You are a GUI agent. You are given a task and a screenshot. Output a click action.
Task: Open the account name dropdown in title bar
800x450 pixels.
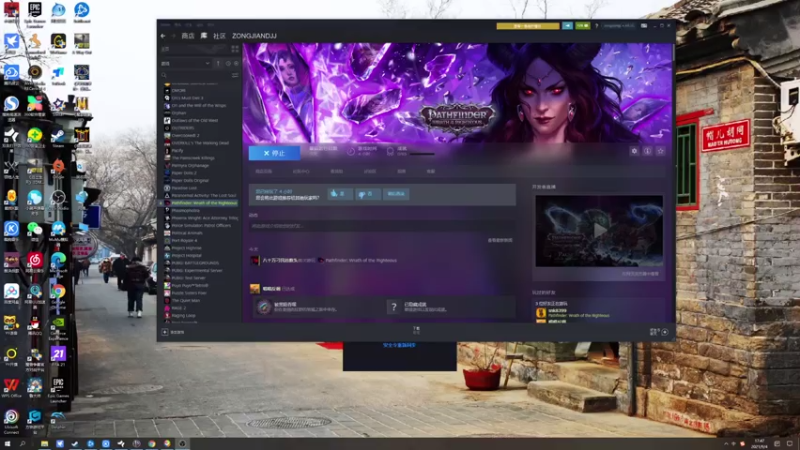[619, 26]
